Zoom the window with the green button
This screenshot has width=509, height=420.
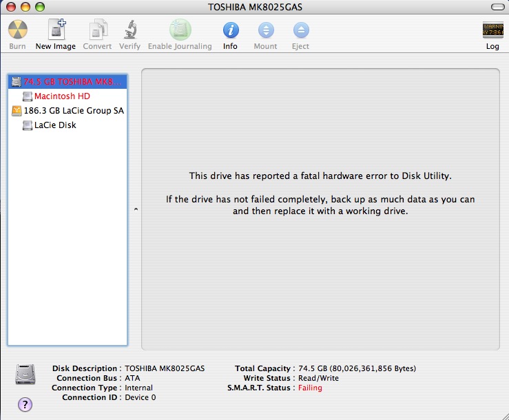click(x=40, y=7)
